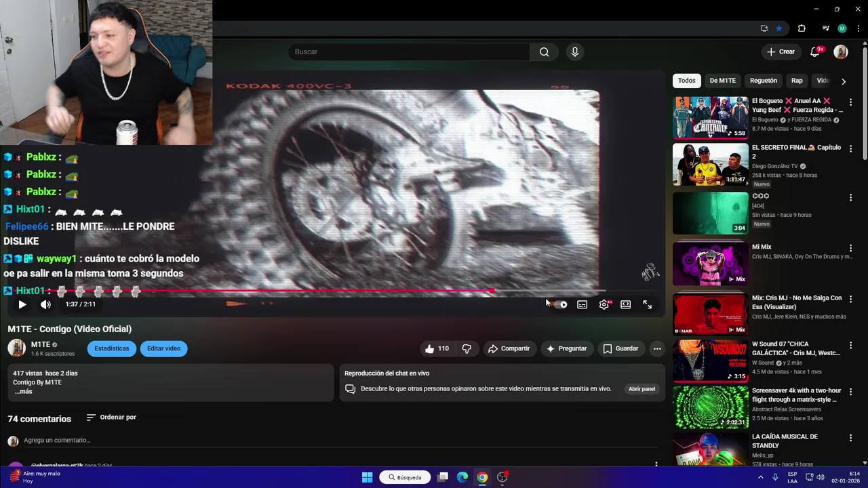Open the Mi Mix playlist thumbnail
Viewport: 868px width, 488px height.
pyautogui.click(x=710, y=263)
